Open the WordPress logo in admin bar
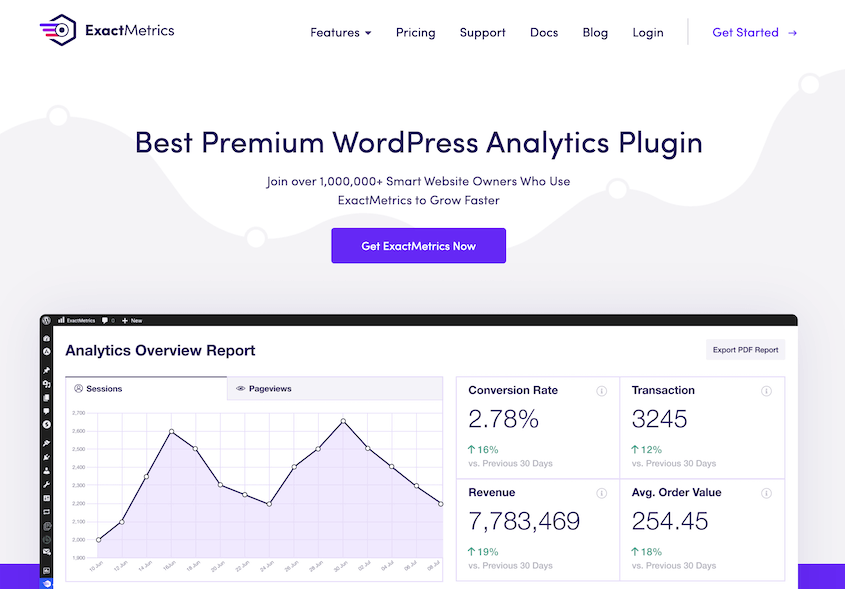845x589 pixels. click(x=46, y=320)
